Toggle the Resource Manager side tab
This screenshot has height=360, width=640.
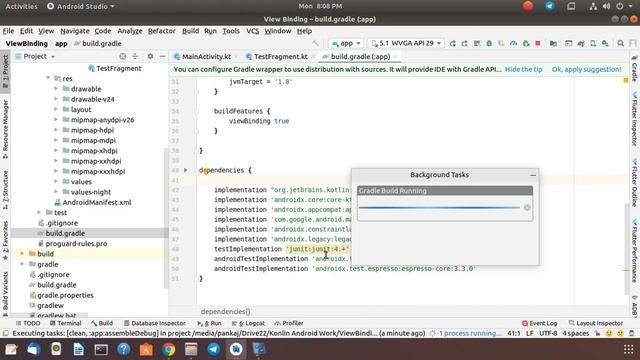point(5,129)
